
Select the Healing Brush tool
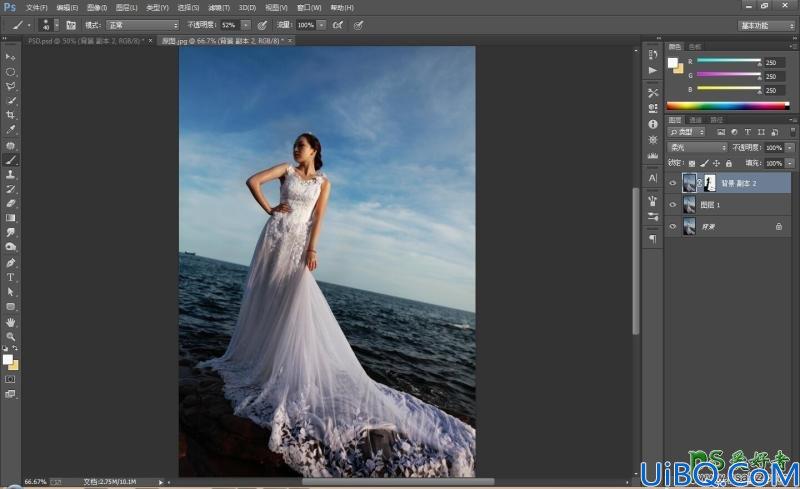click(x=10, y=145)
